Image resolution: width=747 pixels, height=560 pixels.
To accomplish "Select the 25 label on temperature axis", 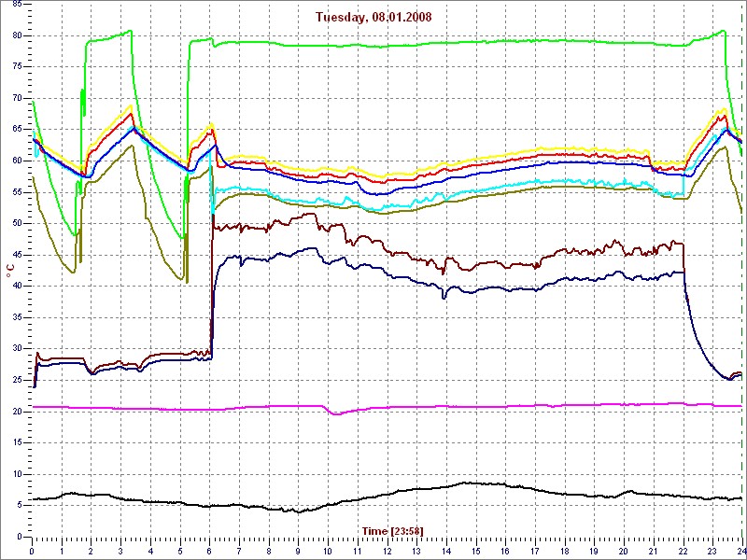I will tap(16, 381).
